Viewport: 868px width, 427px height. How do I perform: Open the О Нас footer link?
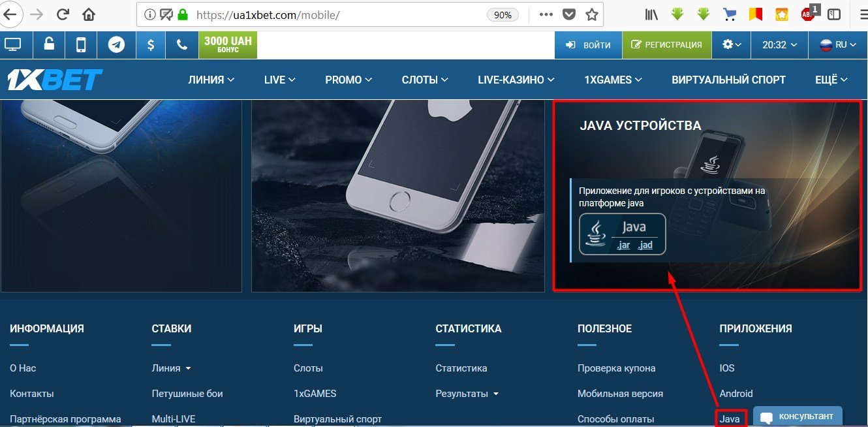coord(23,368)
